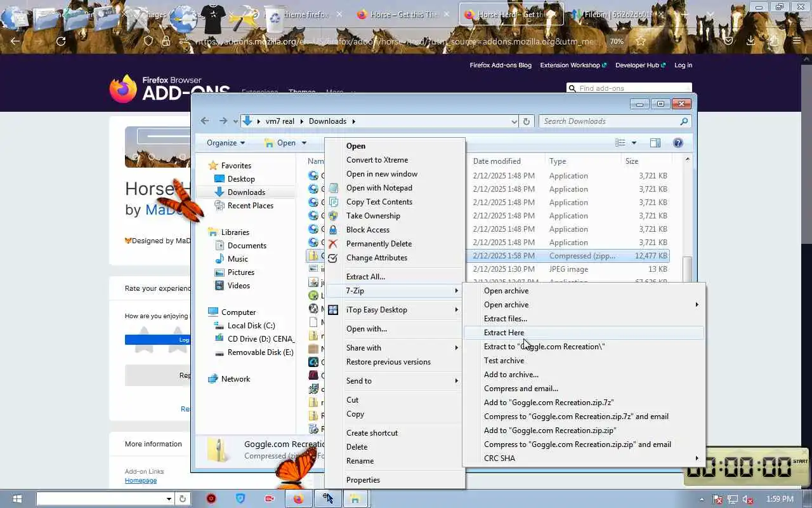812x508 pixels.
Task: Open Desktop in Favorites sidebar
Action: (x=241, y=179)
